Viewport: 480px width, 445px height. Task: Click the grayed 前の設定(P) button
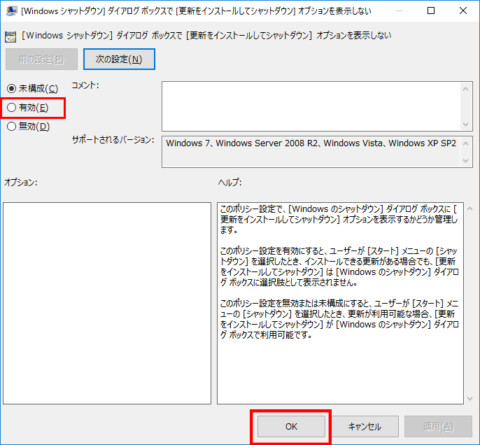pyautogui.click(x=42, y=59)
